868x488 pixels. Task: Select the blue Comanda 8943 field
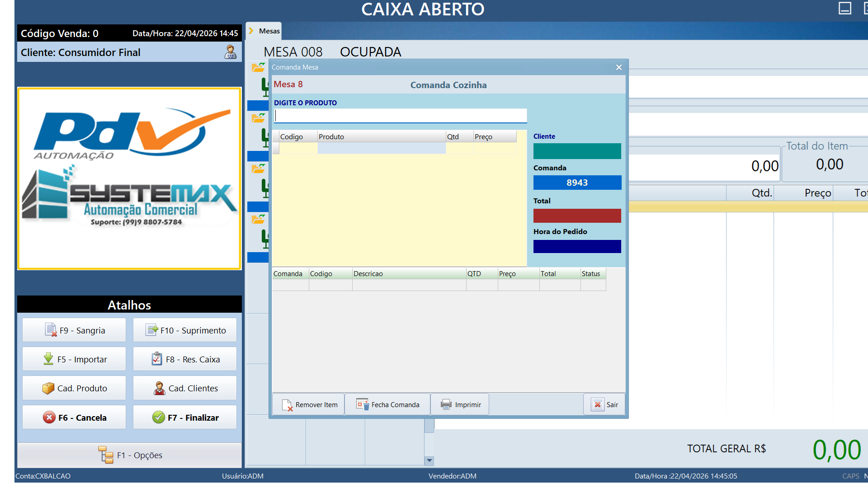[577, 183]
